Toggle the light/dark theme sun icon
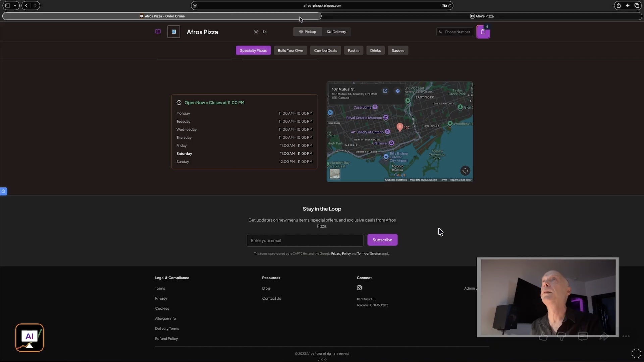This screenshot has height=362, width=644. pyautogui.click(x=256, y=32)
